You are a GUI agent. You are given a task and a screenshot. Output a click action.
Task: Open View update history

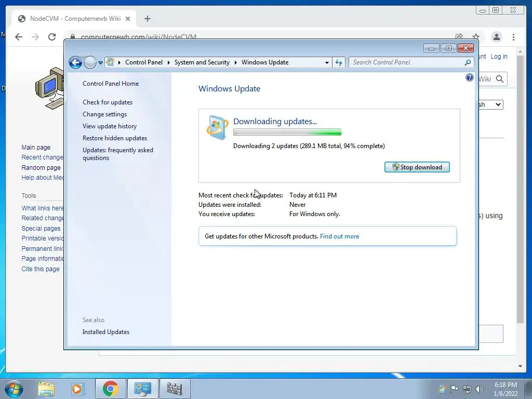click(x=110, y=126)
